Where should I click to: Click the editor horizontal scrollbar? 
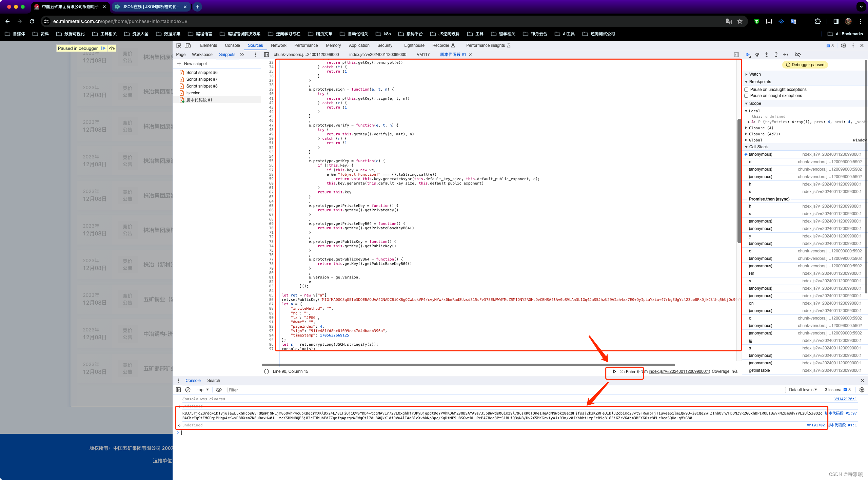coord(468,365)
